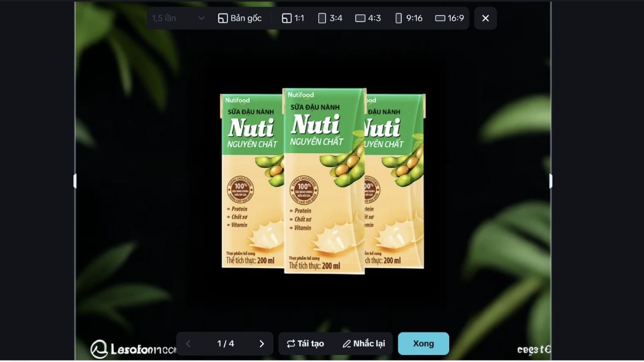Go to the previous generated result arrow
Viewport: 644px width, 362px height.
click(x=188, y=344)
